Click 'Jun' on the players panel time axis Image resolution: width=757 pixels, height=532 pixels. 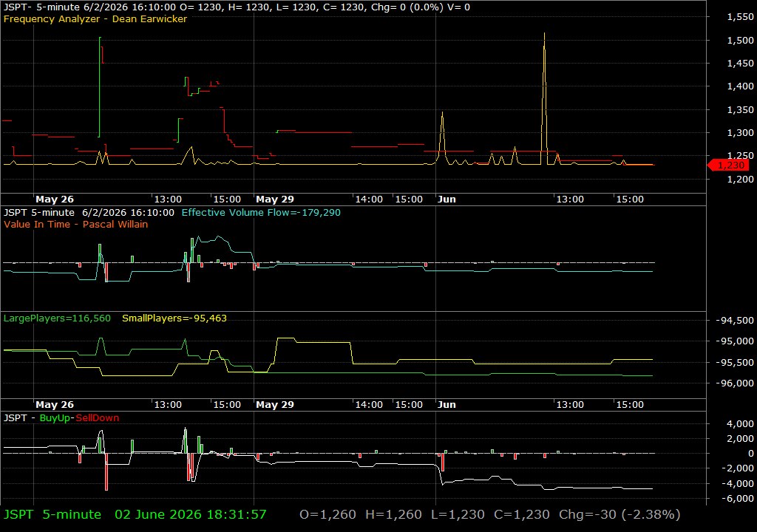point(447,405)
